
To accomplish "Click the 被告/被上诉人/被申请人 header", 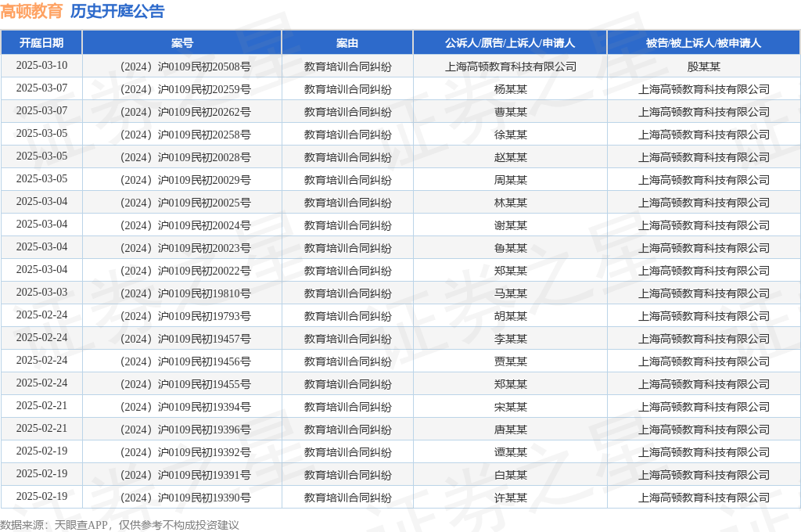I will coord(703,43).
